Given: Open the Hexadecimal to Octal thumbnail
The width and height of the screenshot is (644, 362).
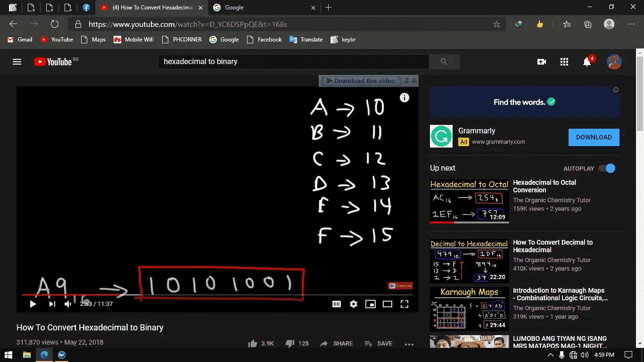Looking at the screenshot, I should (470, 201).
